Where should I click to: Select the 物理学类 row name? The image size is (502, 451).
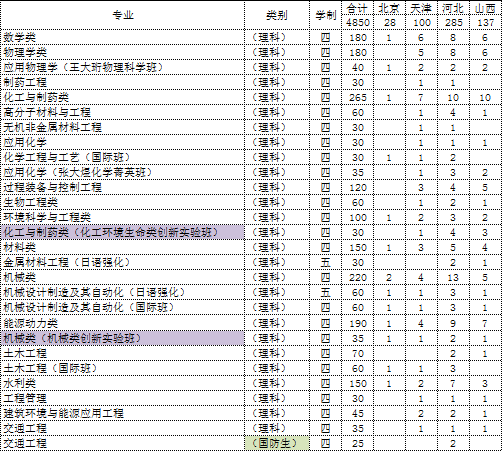123,52
